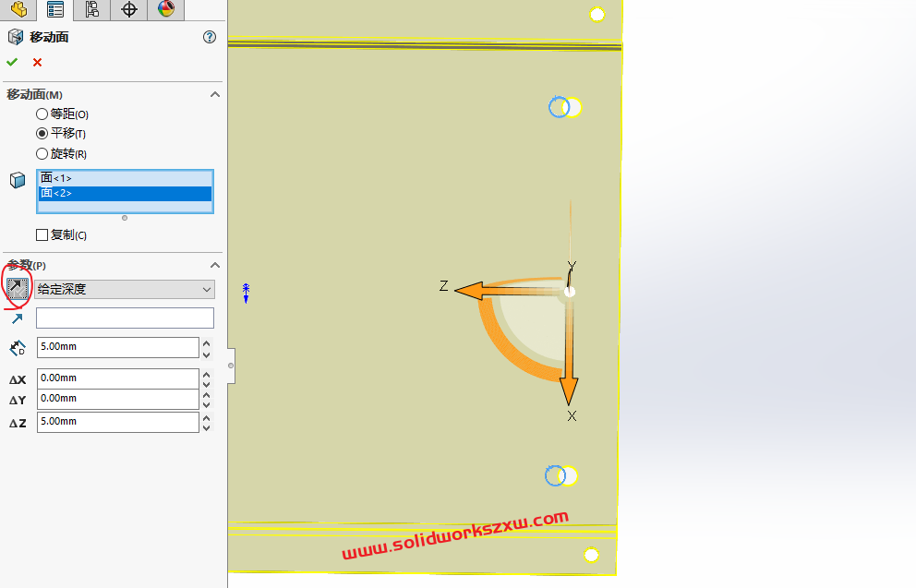Collapse the 参数 parameters section
The image size is (916, 588).
[x=215, y=265]
